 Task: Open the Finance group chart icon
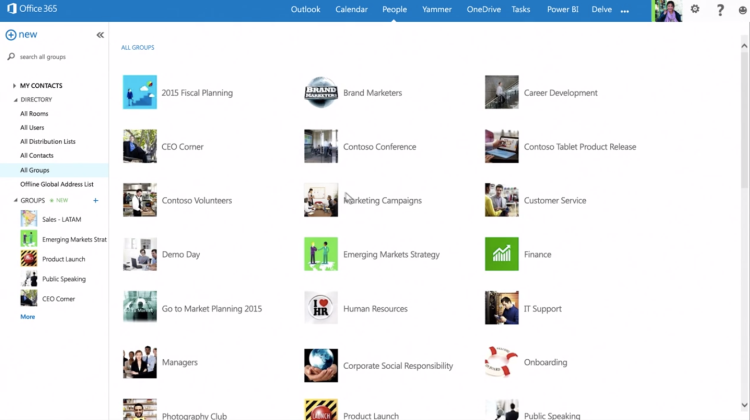(502, 254)
